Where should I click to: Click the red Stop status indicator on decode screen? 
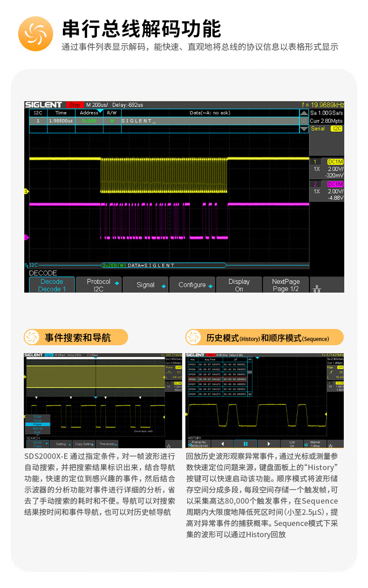[75, 105]
